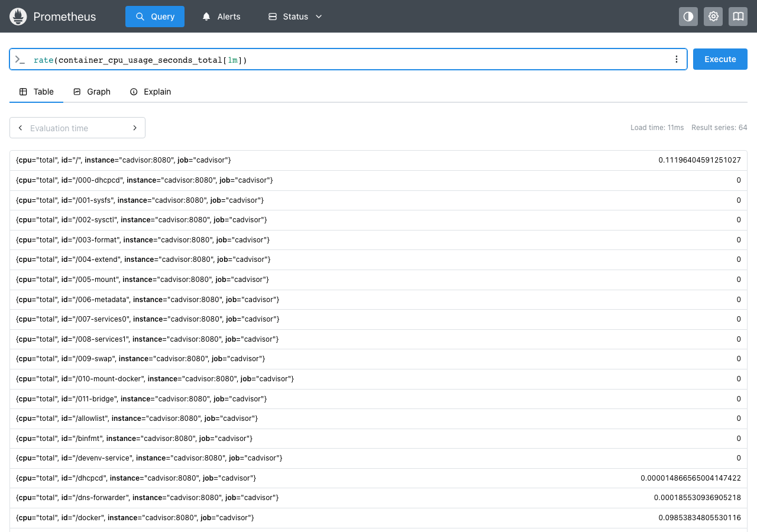Open the Alerts page
The image size is (757, 532).
221,17
